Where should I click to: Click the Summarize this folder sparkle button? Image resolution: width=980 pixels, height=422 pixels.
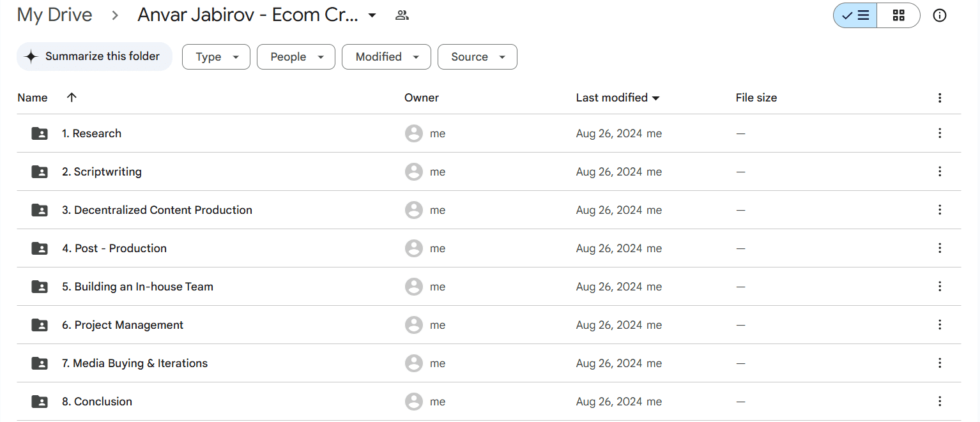coord(95,57)
